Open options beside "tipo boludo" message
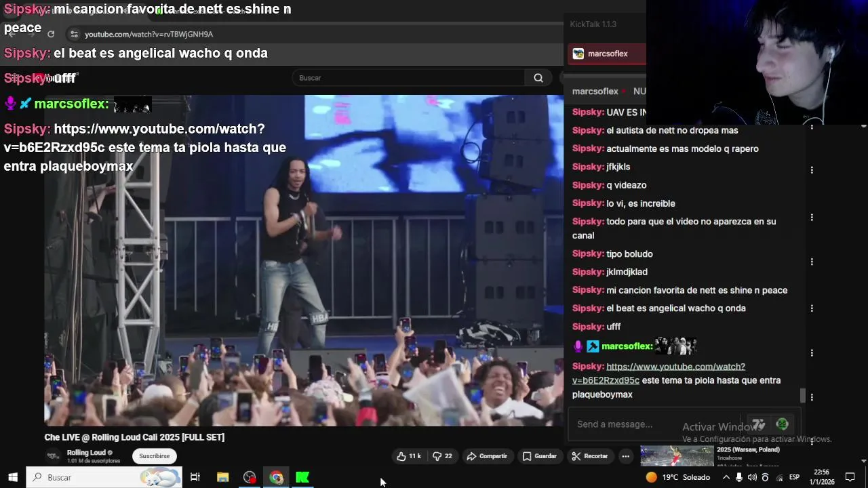 pyautogui.click(x=812, y=262)
